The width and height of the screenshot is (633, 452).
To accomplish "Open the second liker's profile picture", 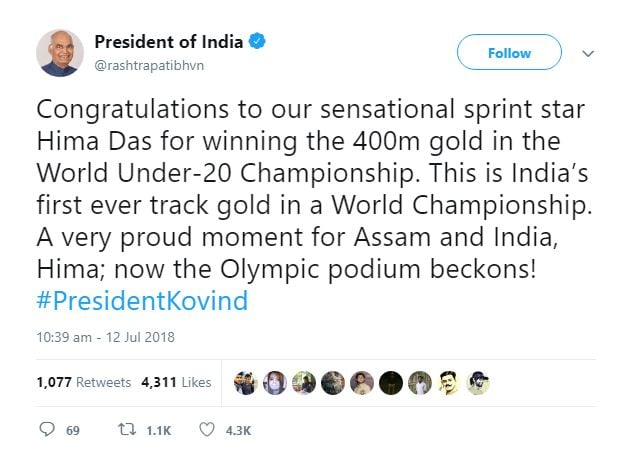I will click(273, 382).
